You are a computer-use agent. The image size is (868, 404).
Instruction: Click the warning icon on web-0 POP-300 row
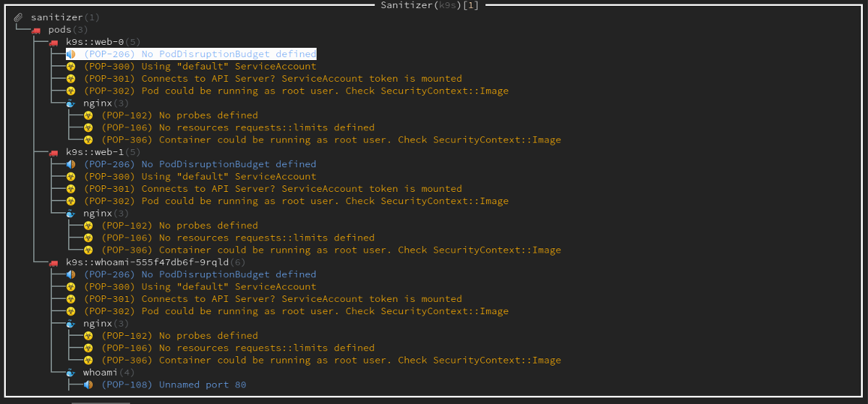[70, 67]
